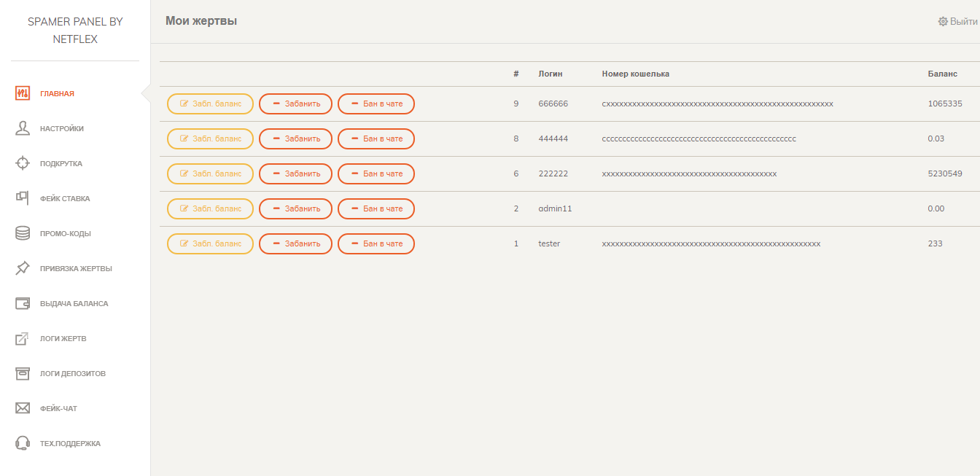Screen dimensions: 980x476
Task: Click Бан в чате for admin11
Action: [376, 208]
